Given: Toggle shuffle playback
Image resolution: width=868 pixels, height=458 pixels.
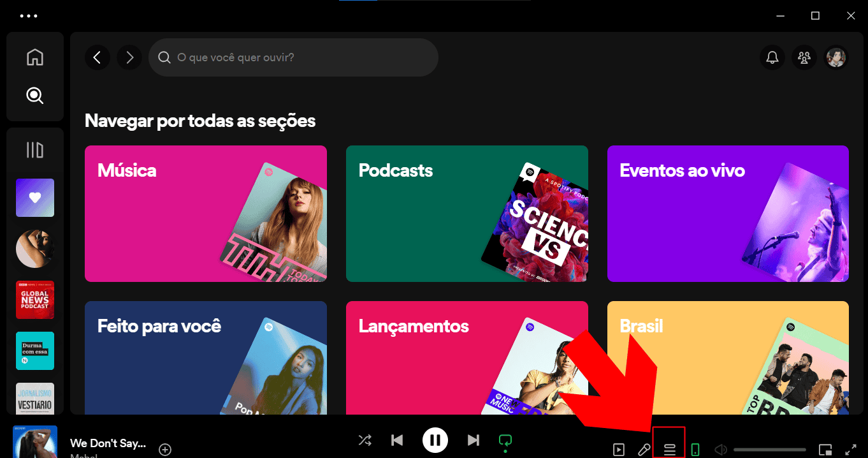Looking at the screenshot, I should point(365,440).
